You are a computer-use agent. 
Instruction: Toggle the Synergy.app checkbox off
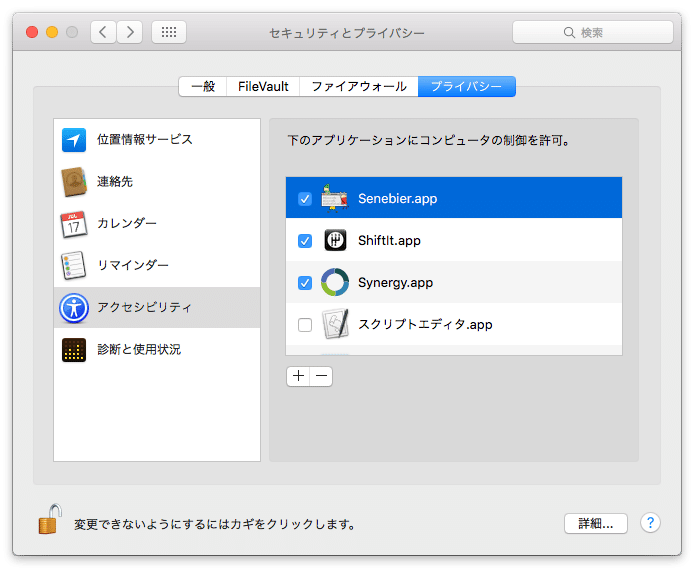pyautogui.click(x=305, y=282)
